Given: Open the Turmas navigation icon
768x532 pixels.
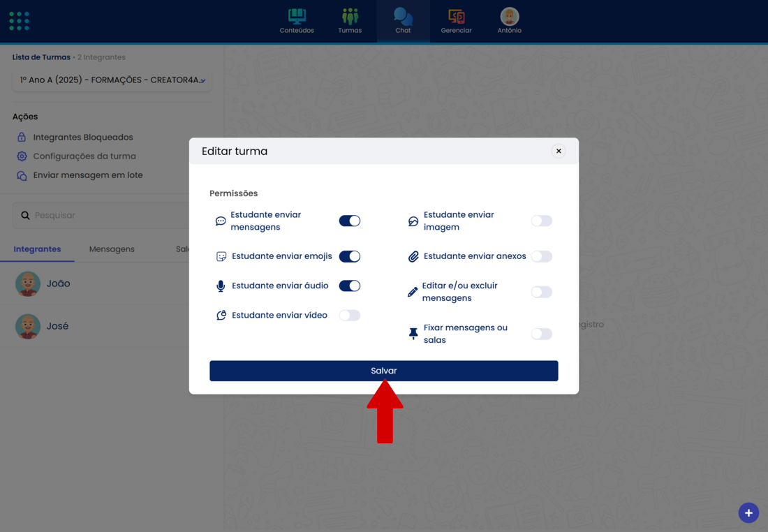Looking at the screenshot, I should point(350,16).
